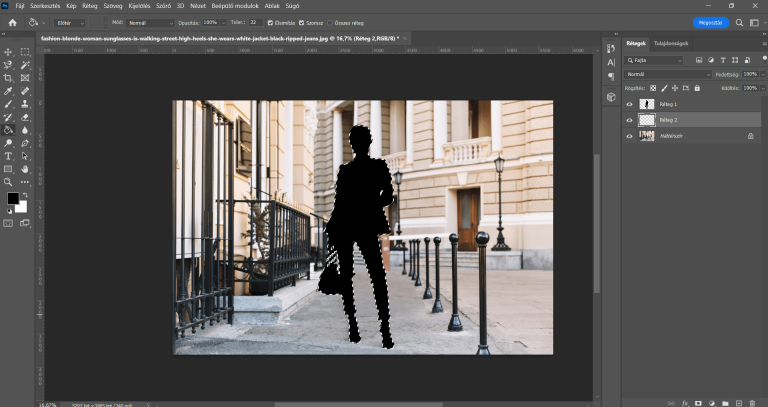Toggle lock position in Rögzítés row

click(675, 88)
